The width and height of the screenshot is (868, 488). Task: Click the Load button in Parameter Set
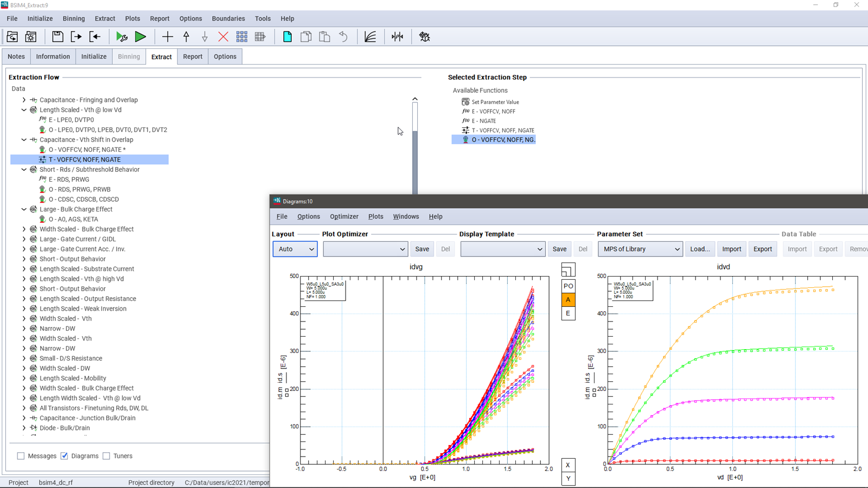click(x=700, y=249)
